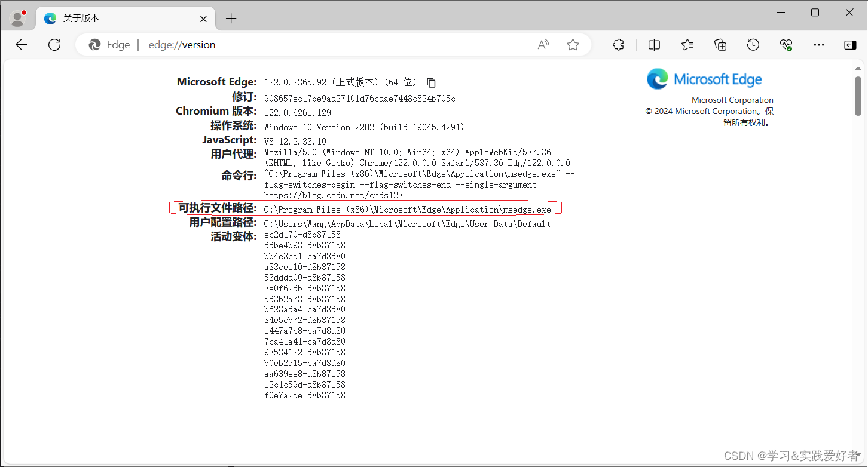The image size is (868, 467).
Task: Click variation 53dddd00-d8b87158
Action: point(305,278)
